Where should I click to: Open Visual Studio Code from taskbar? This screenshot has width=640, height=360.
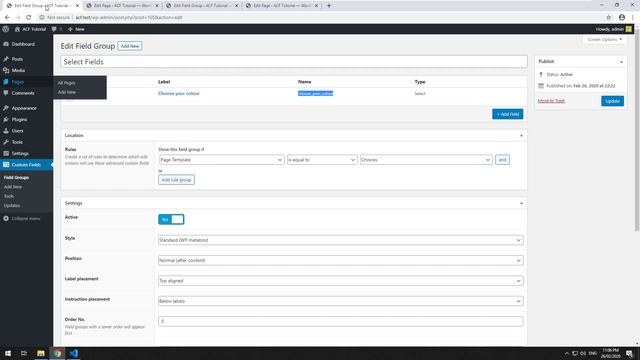pyautogui.click(x=73, y=353)
